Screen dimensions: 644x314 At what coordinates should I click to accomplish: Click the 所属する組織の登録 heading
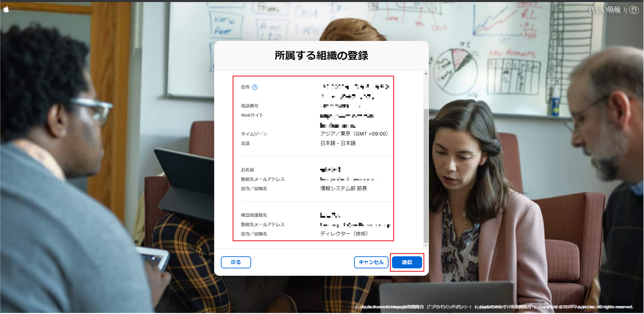pyautogui.click(x=321, y=56)
